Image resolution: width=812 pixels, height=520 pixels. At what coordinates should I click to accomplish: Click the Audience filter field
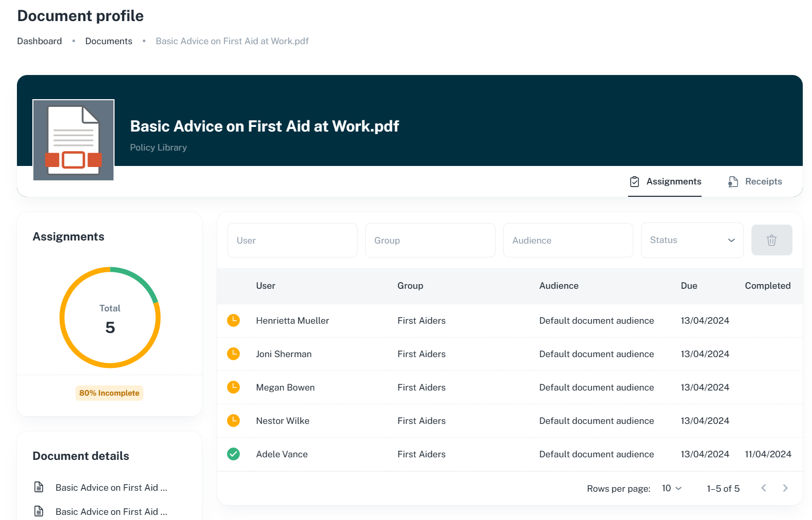coord(568,240)
